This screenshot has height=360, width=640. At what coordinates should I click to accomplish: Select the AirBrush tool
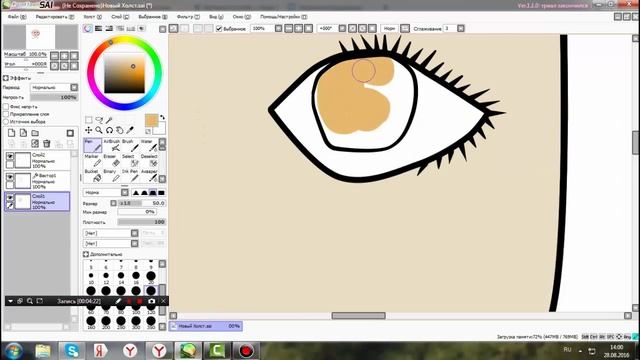tap(111, 145)
